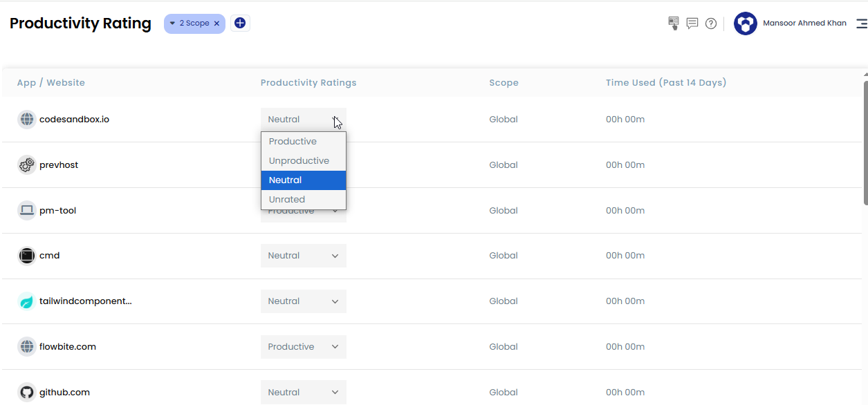Select Productive from the open dropdown

[303, 141]
